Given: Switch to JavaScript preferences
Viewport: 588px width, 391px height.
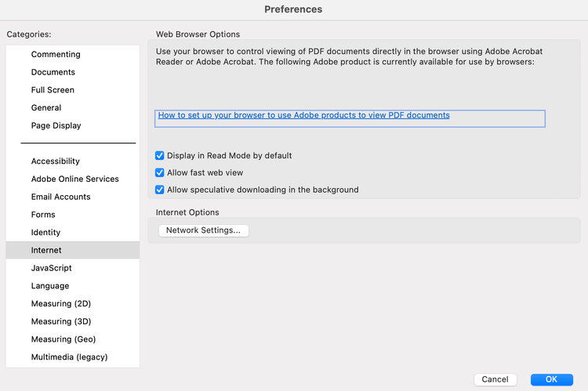Looking at the screenshot, I should click(52, 268).
